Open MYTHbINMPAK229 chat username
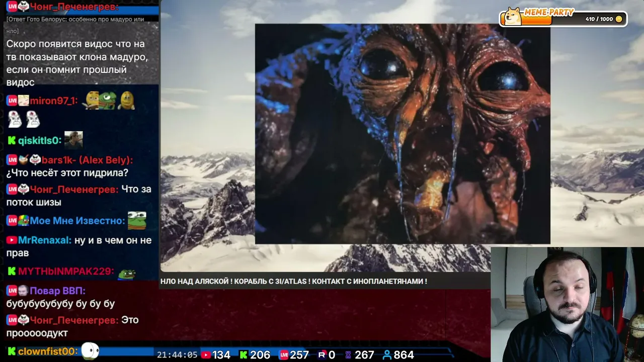 point(66,271)
